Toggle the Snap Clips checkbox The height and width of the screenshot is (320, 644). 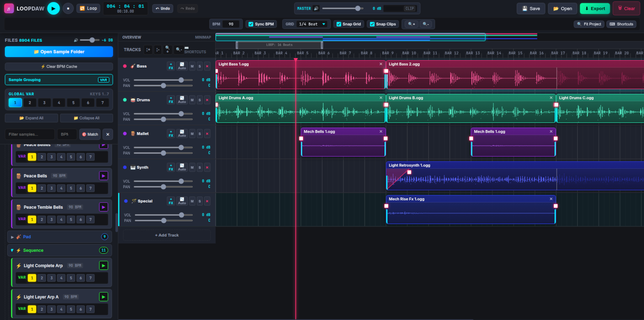click(372, 24)
